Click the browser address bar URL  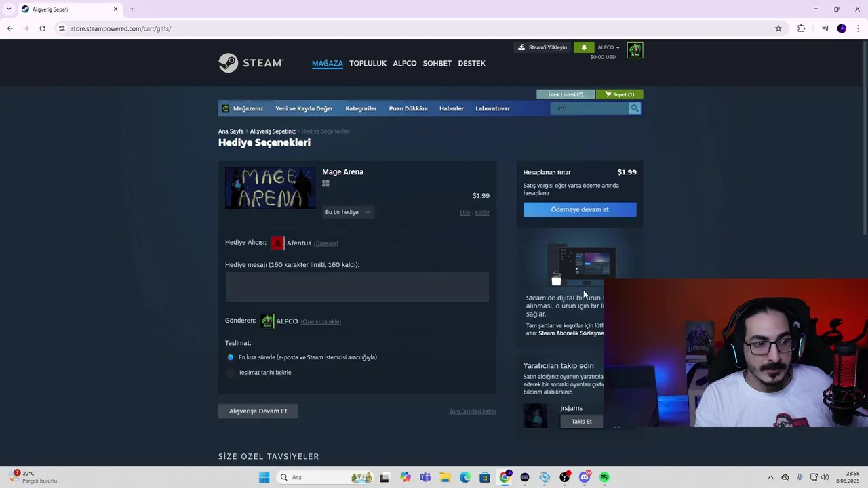point(121,28)
